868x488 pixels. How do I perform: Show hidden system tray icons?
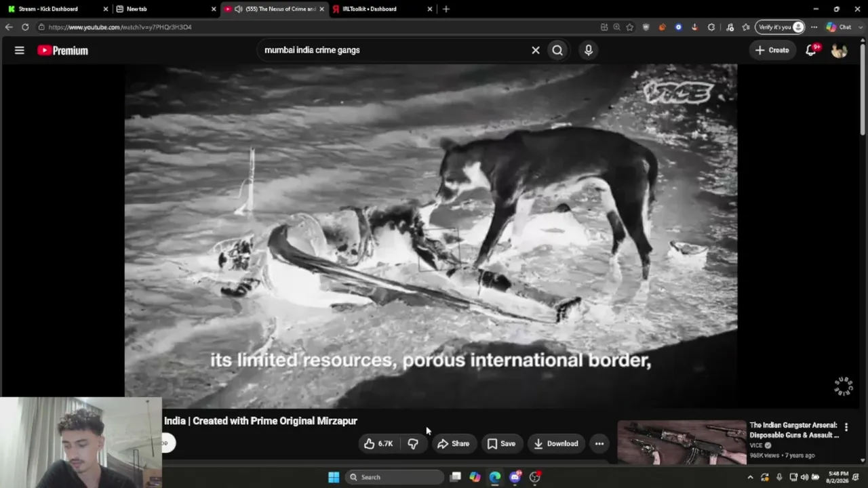tap(750, 477)
